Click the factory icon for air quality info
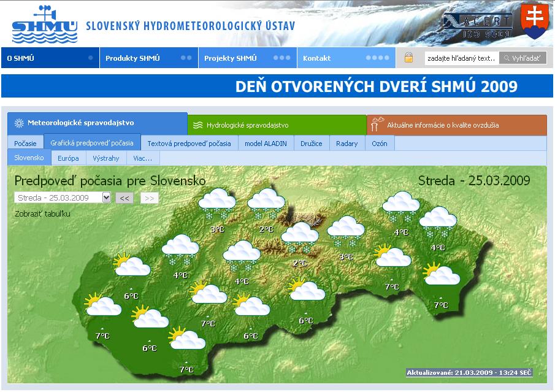Viewport: 555px width, 392px height. 377,124
